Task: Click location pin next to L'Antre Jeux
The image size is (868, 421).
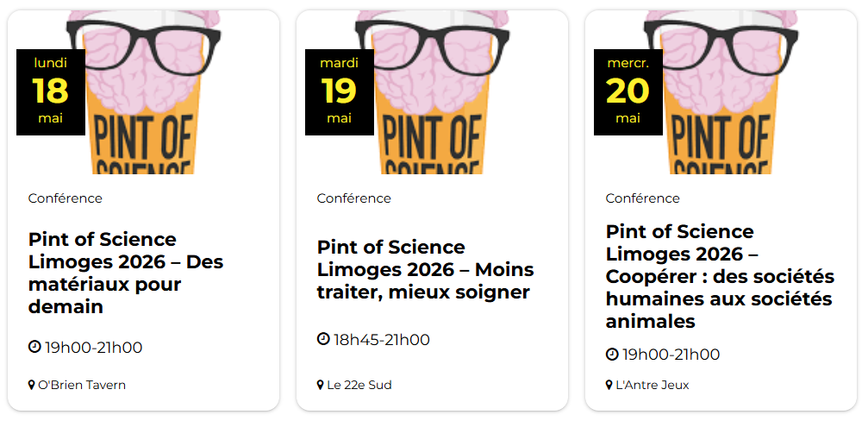Action: [609, 385]
